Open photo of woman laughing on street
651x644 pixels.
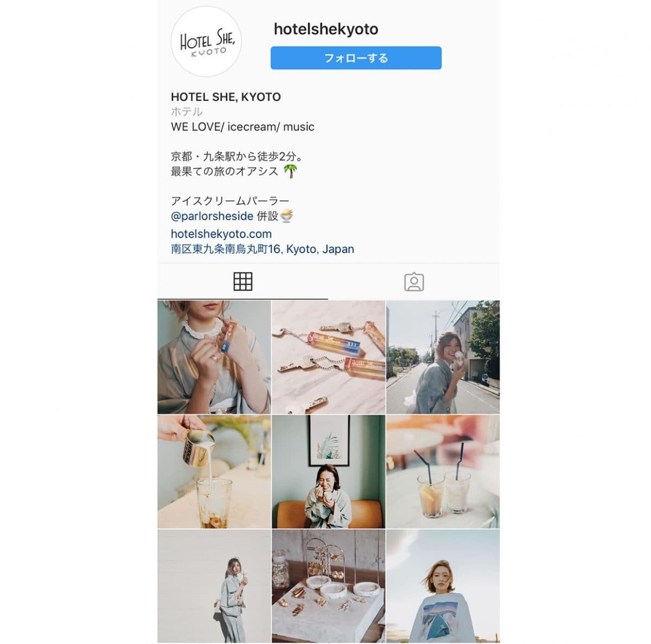point(443,357)
